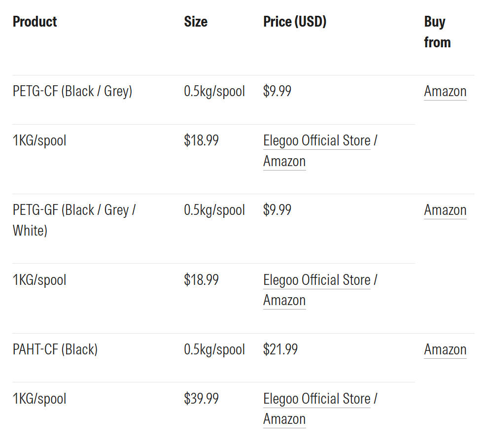This screenshot has height=448, width=485.
Task: Select the PAHT-CF (Black) product cell
Action: 55,350
